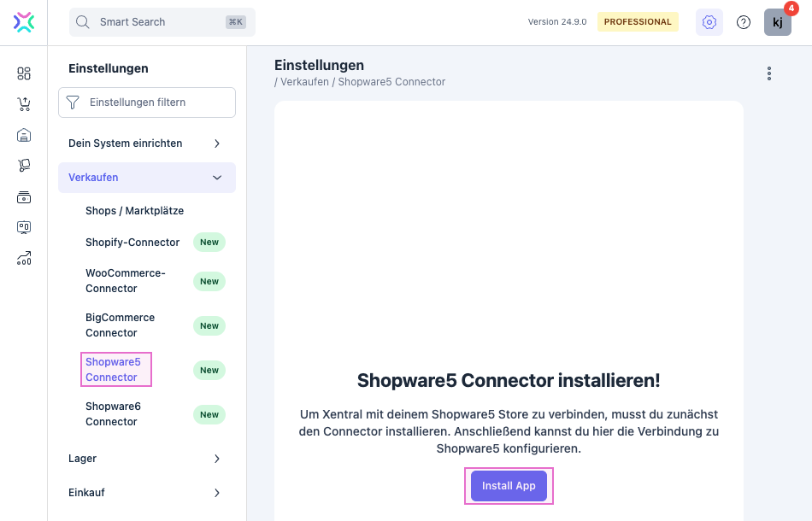Image resolution: width=812 pixels, height=521 pixels.
Task: Expand the Einkauf section
Action: pyautogui.click(x=146, y=493)
